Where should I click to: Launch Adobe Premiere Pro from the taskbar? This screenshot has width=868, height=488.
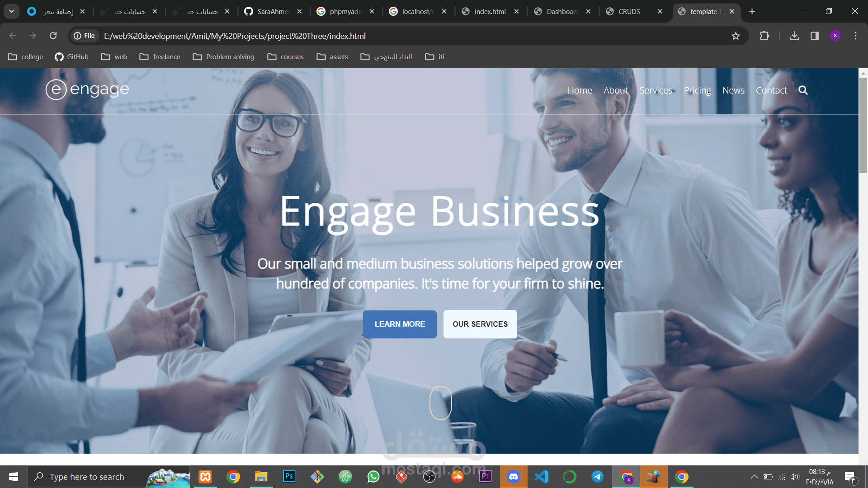pos(485,477)
